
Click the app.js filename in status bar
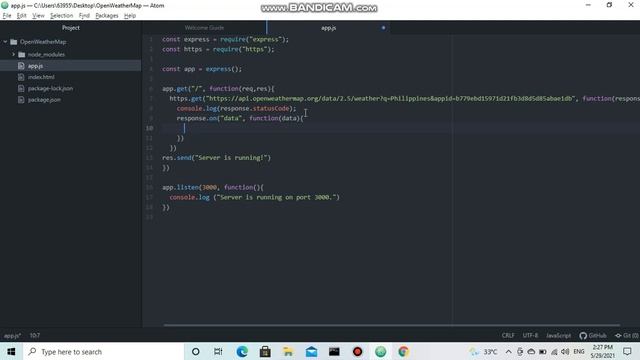(12, 336)
